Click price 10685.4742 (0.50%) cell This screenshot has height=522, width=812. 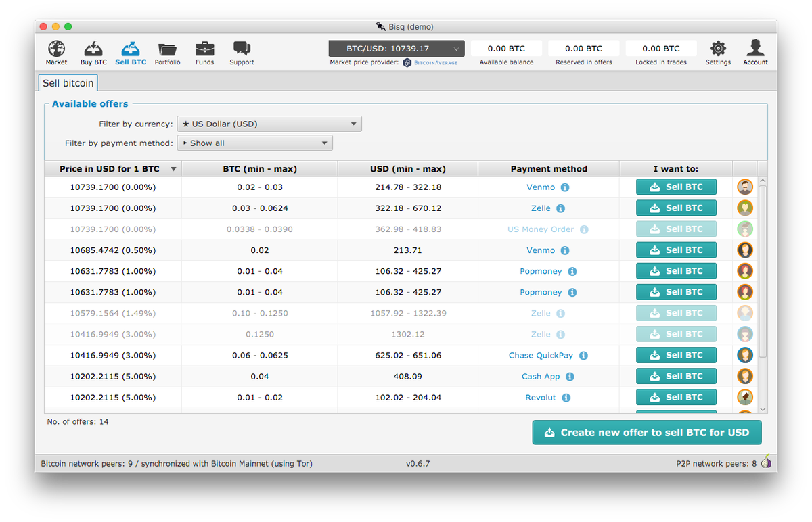click(113, 250)
